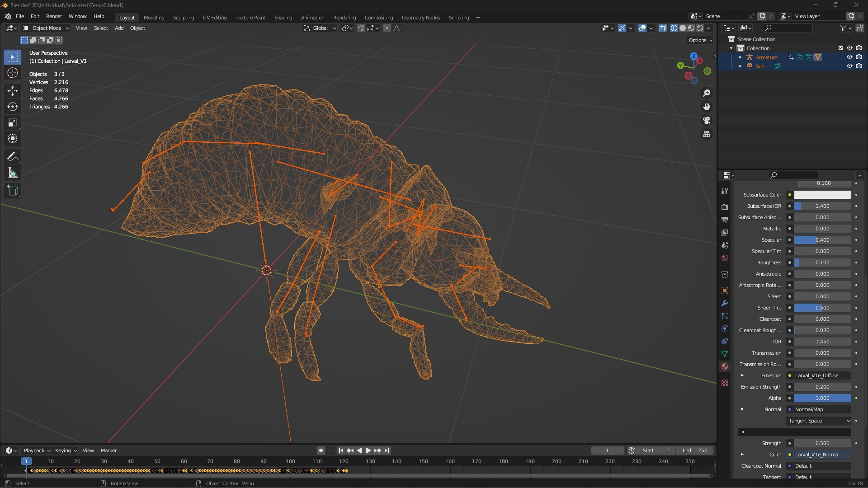Click the Larval_V1e_Diffuse emission link
The image size is (868, 488).
tap(819, 375)
